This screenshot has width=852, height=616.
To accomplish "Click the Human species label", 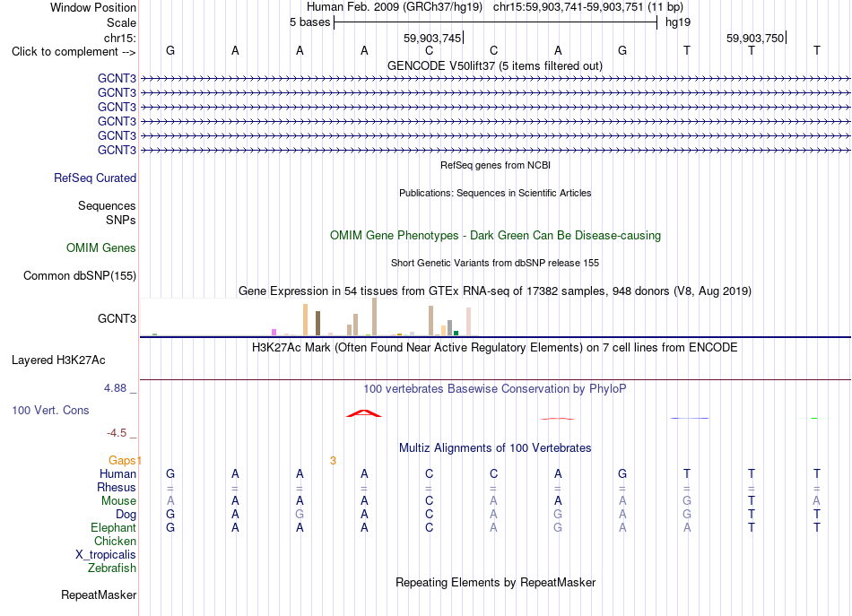I will tap(117, 473).
